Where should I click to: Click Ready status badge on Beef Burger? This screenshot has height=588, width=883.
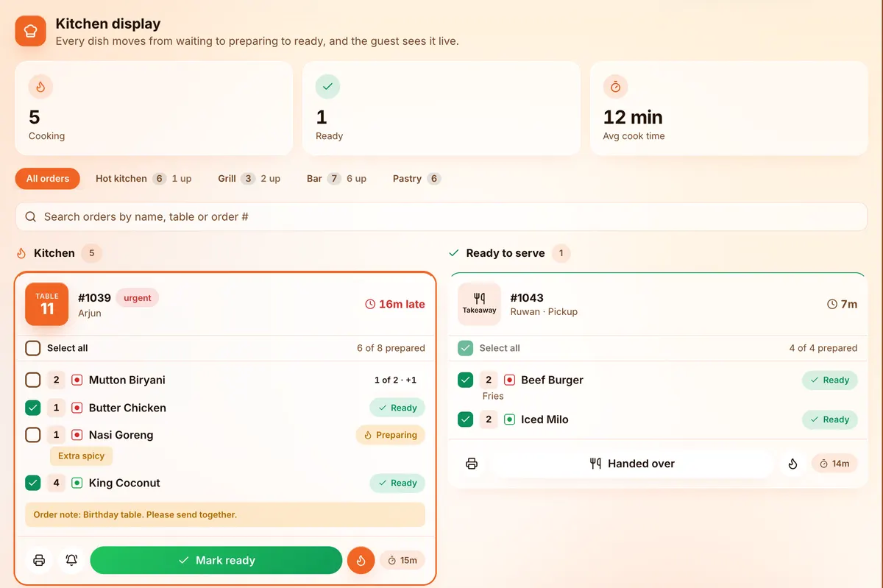[x=829, y=380]
